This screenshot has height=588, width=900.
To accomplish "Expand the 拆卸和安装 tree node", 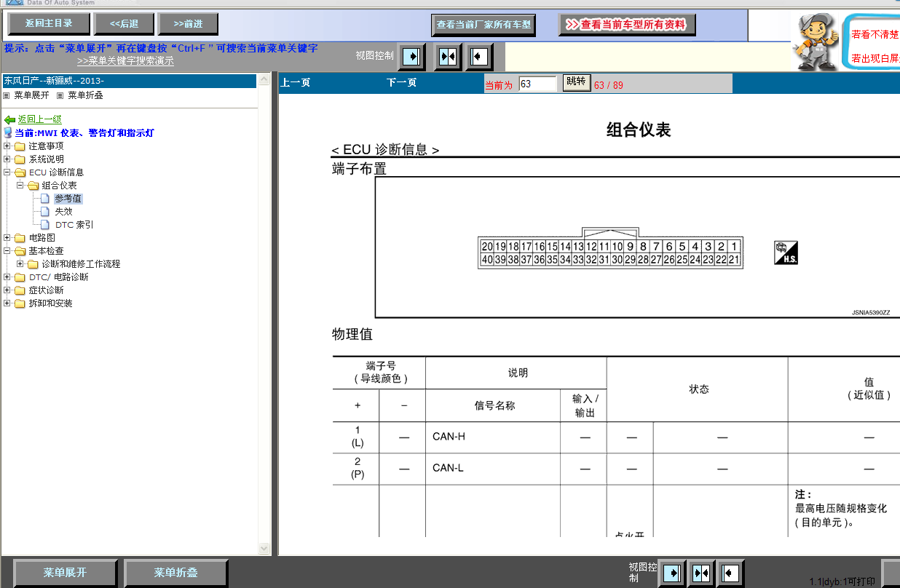I will pos(7,303).
